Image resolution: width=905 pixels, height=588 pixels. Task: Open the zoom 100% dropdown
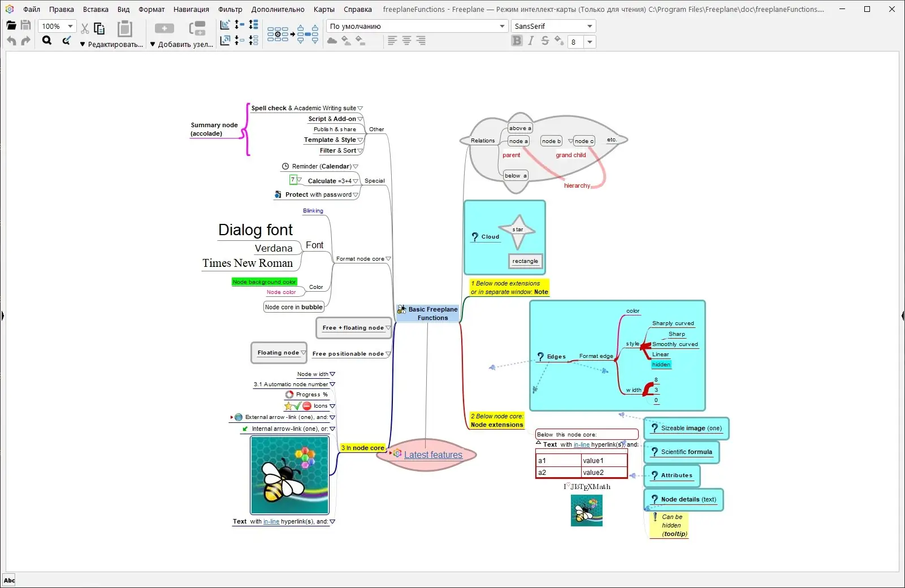(57, 26)
